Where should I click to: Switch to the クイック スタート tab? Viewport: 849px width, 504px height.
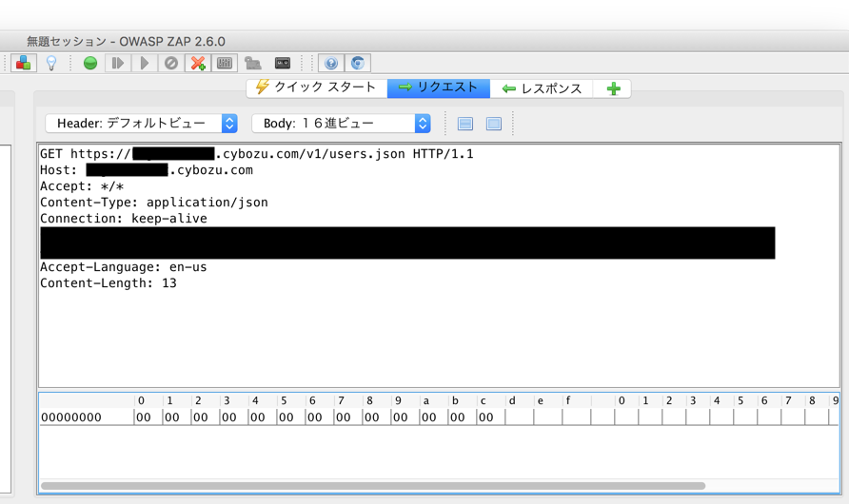click(x=317, y=88)
